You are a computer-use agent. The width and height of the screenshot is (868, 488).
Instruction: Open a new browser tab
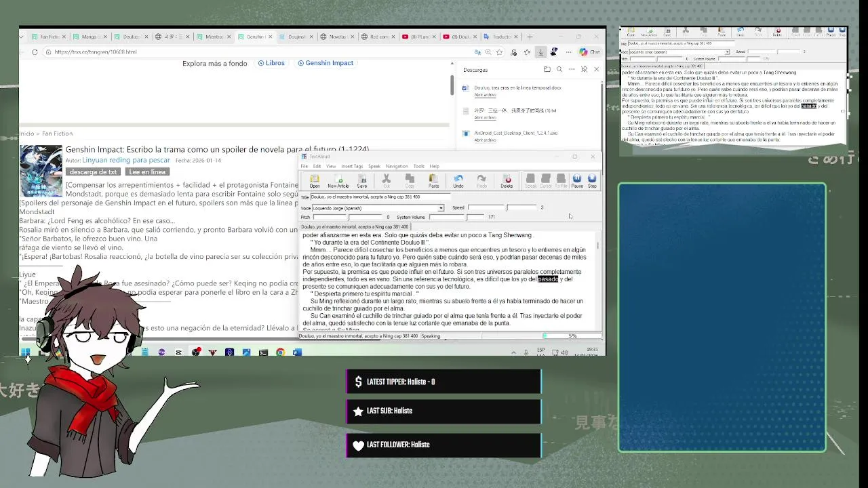(530, 37)
